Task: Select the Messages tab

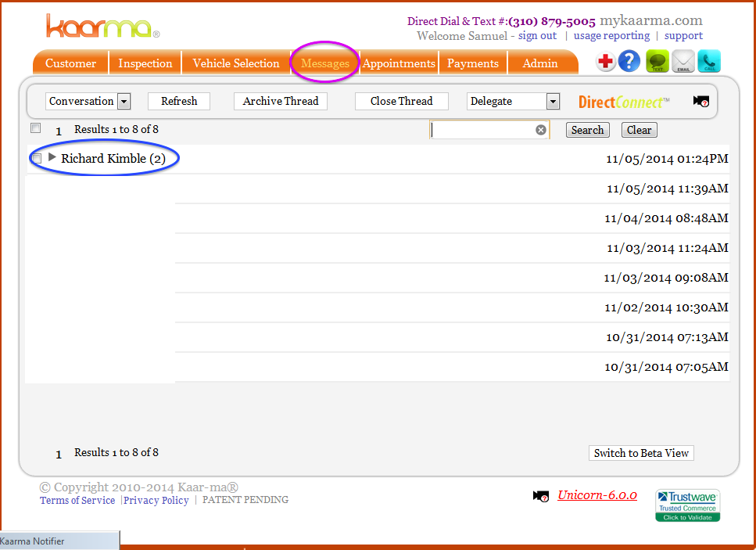Action: click(x=325, y=63)
